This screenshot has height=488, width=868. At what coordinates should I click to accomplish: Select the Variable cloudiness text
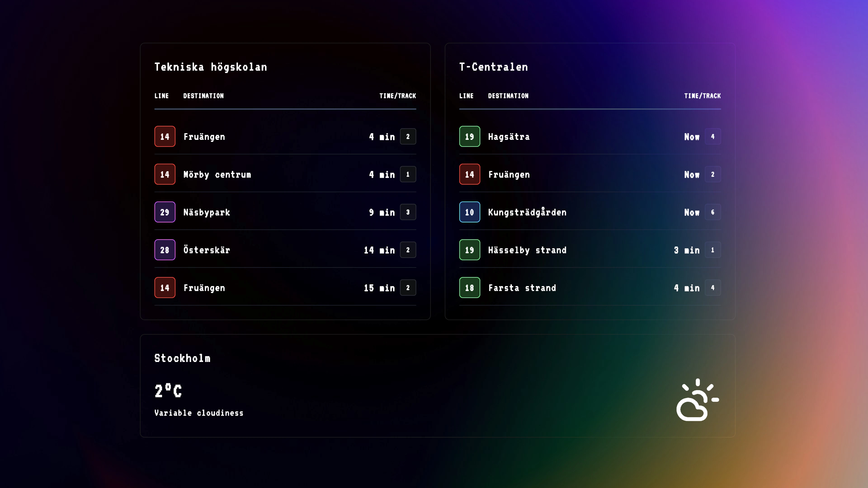tap(198, 413)
